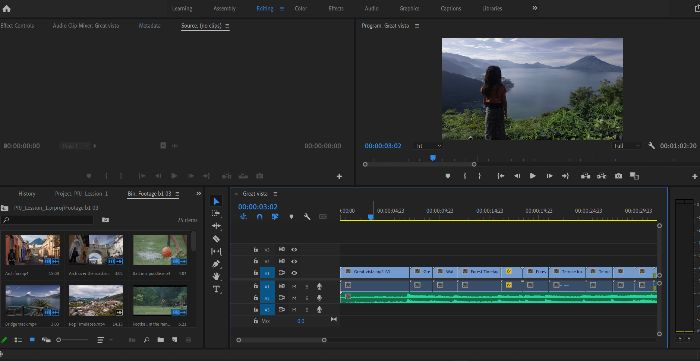The width and height of the screenshot is (700, 361).
Task: Add marker in Program Monitor
Action: click(x=448, y=176)
